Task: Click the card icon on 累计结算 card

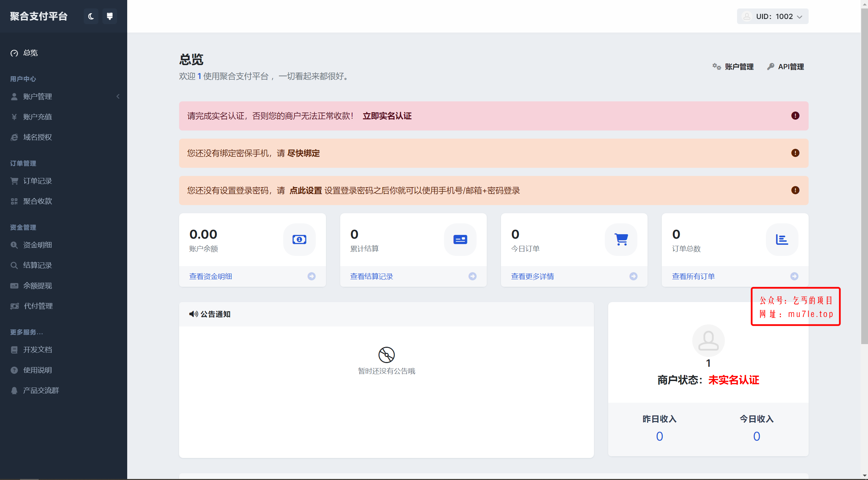Action: point(460,240)
